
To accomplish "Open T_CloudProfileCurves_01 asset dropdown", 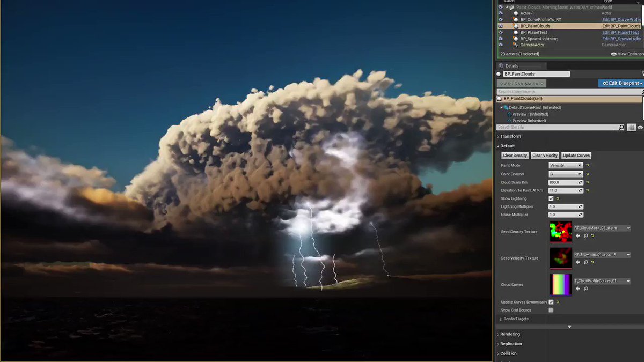I will click(x=602, y=281).
